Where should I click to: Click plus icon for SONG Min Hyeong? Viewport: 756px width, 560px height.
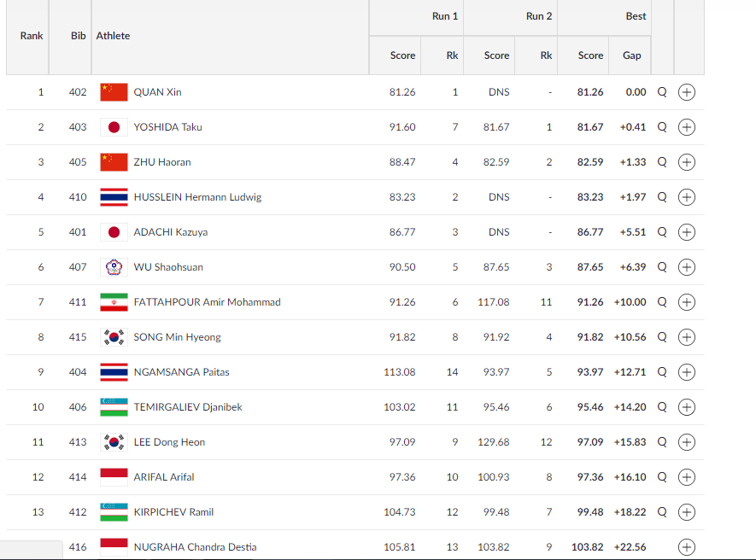(x=687, y=337)
